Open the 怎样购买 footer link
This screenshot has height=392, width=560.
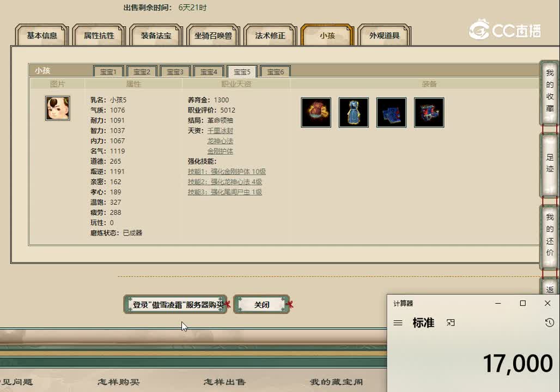click(119, 382)
